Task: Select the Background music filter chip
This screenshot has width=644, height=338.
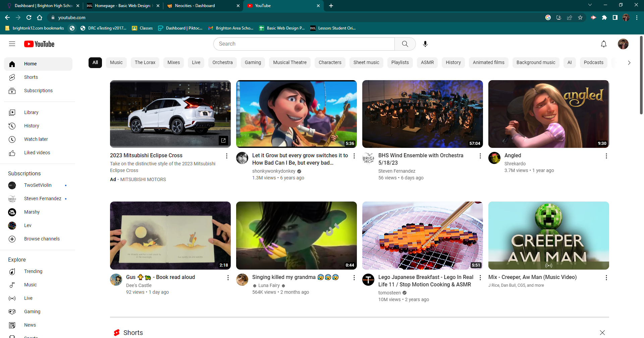Action: click(x=536, y=62)
